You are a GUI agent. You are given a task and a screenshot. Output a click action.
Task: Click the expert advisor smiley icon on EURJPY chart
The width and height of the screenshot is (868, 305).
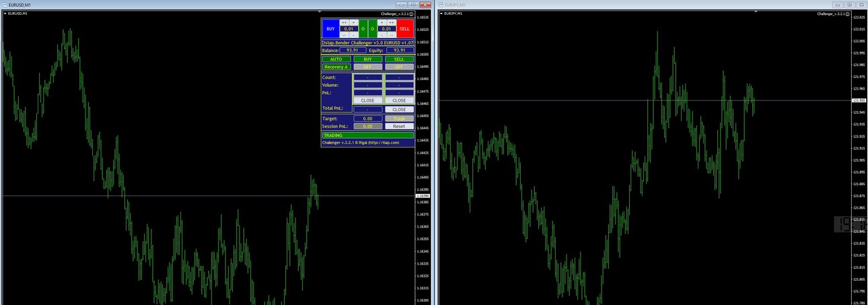point(848,13)
